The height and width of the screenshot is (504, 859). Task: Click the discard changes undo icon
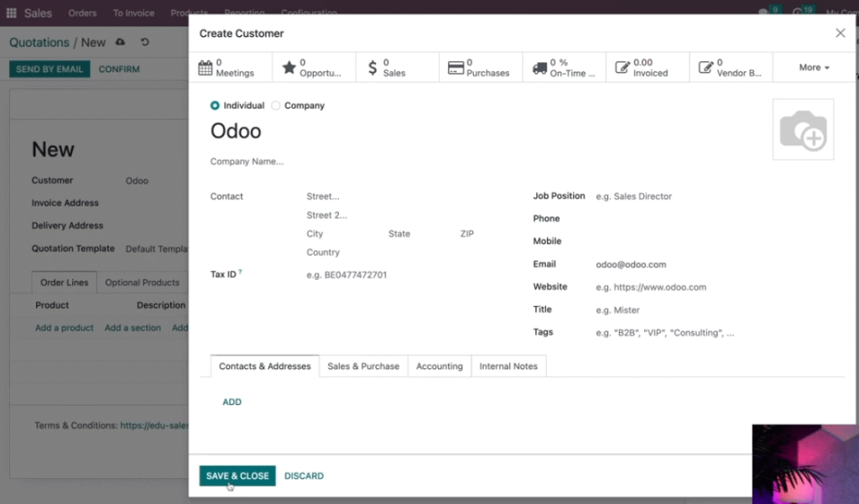click(x=144, y=42)
